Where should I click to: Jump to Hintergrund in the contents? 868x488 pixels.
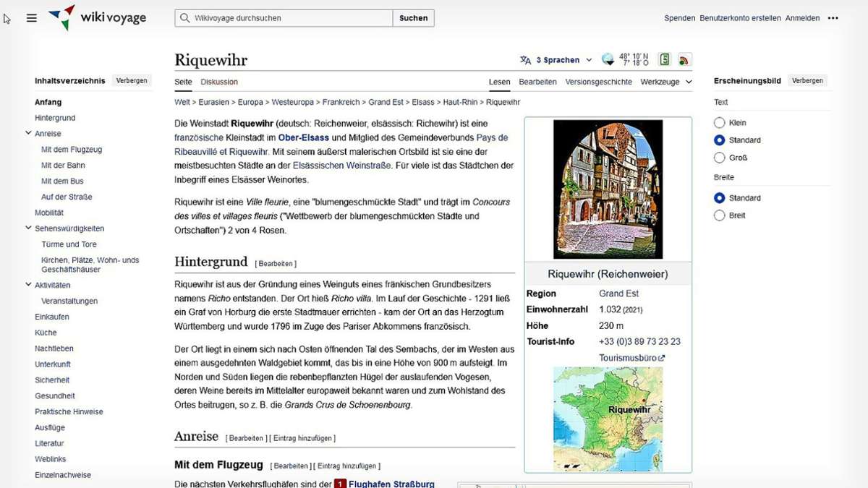pos(55,118)
